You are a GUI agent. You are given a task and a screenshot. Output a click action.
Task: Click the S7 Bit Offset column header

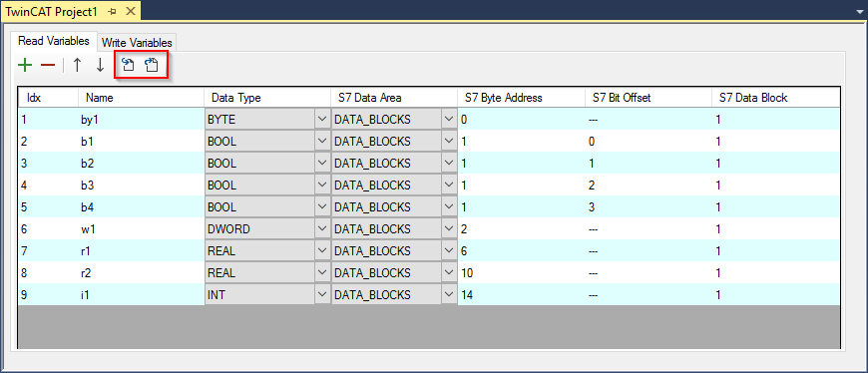point(649,98)
